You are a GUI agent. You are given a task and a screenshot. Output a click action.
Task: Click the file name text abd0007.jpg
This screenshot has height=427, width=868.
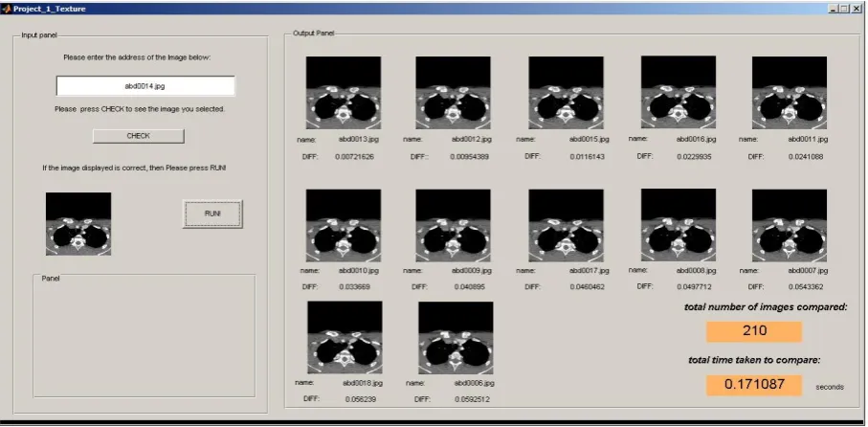(809, 271)
